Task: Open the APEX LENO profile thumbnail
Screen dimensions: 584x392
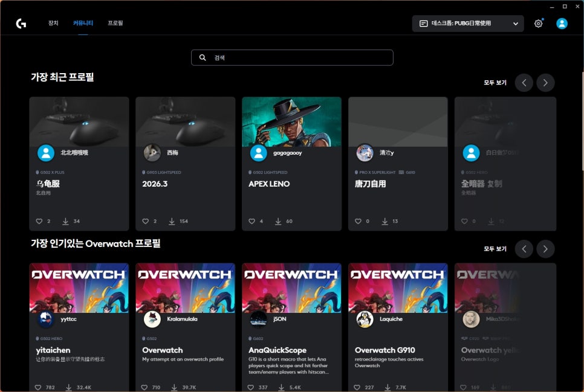Action: pos(291,121)
